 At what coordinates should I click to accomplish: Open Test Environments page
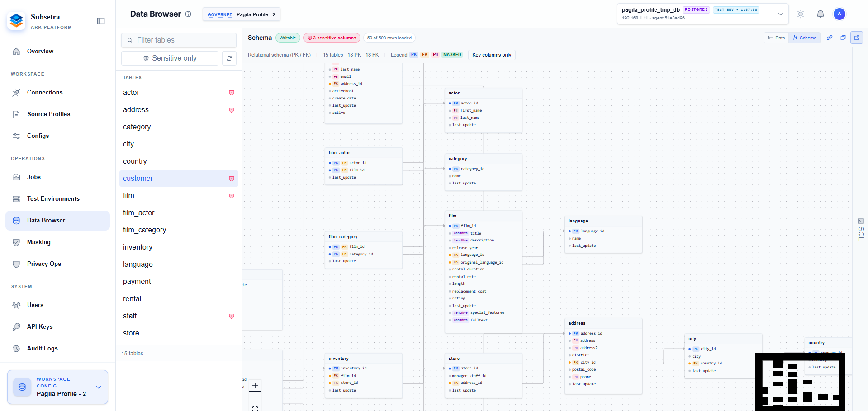tap(57, 198)
